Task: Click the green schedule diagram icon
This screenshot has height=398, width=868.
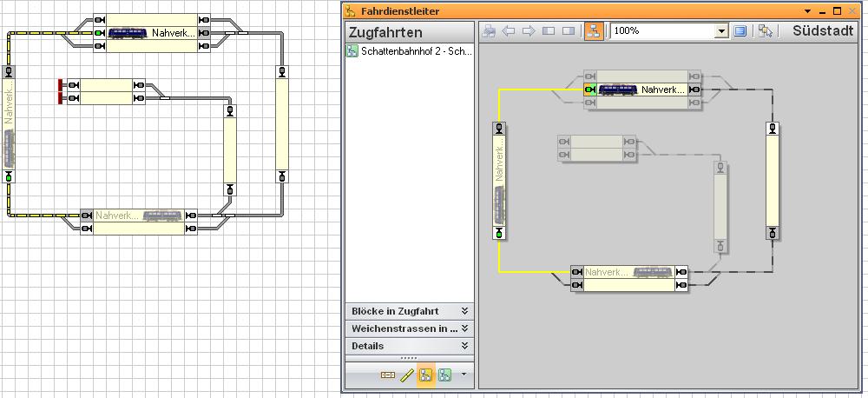Action: click(x=445, y=375)
